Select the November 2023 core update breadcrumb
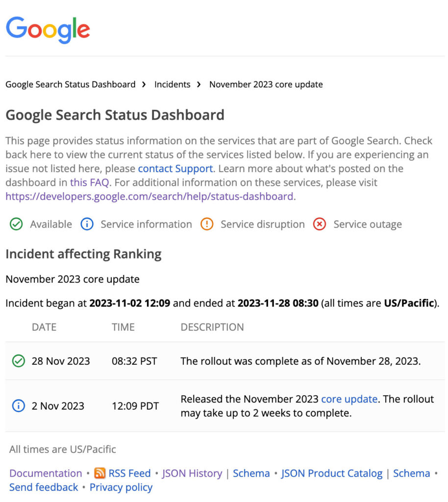The width and height of the screenshot is (448, 502). (x=266, y=84)
